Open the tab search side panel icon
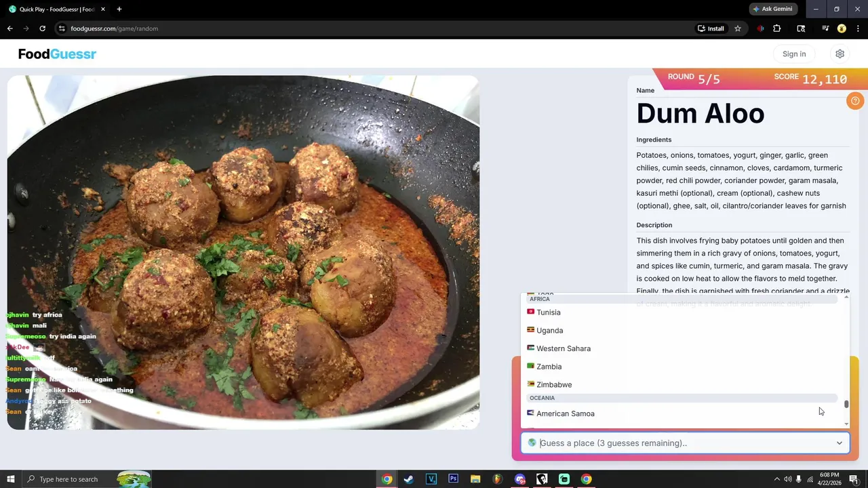The height and width of the screenshot is (488, 868). (801, 28)
